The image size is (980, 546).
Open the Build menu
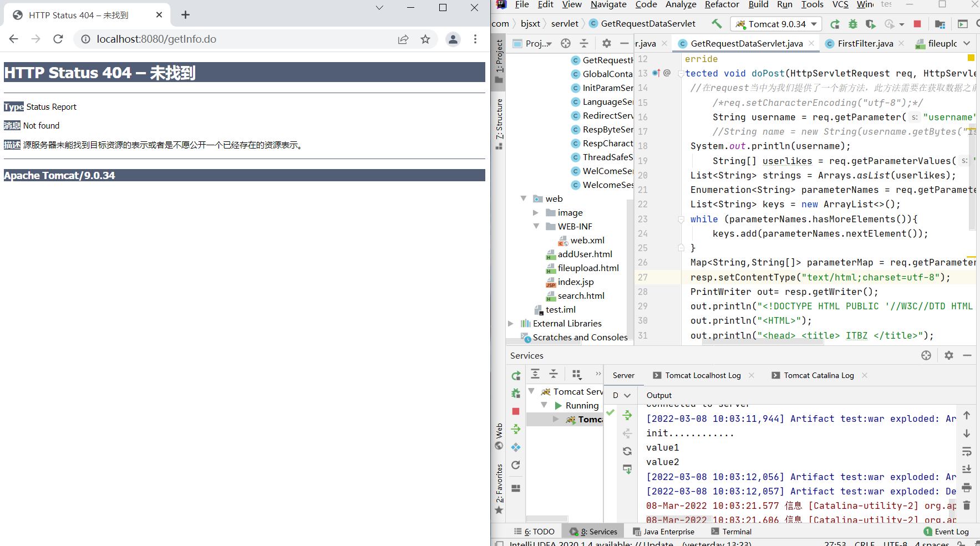coord(758,4)
